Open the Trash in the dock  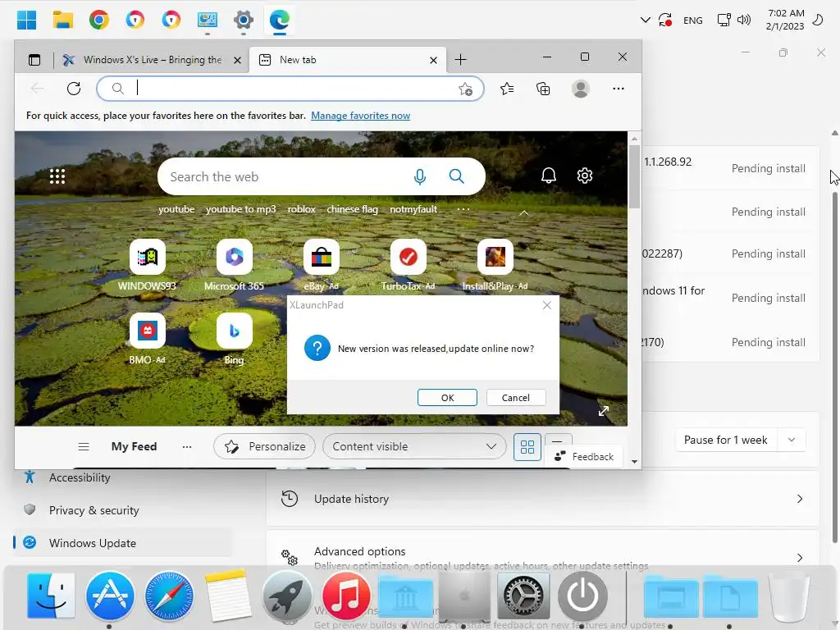pyautogui.click(x=789, y=596)
